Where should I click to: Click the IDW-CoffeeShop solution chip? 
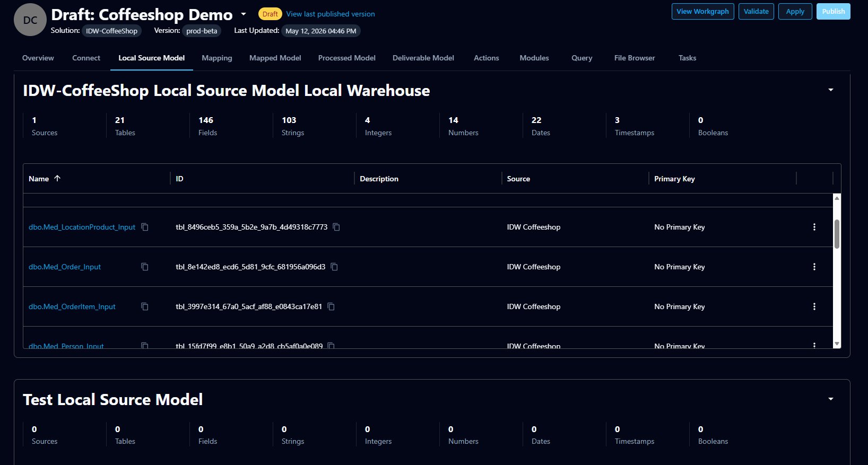pyautogui.click(x=111, y=31)
